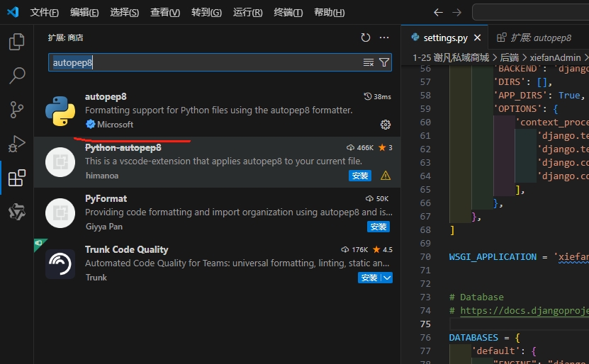This screenshot has height=364, width=589.
Task: Click the Python-autopep8 placeholder icon
Action: pyautogui.click(x=60, y=162)
